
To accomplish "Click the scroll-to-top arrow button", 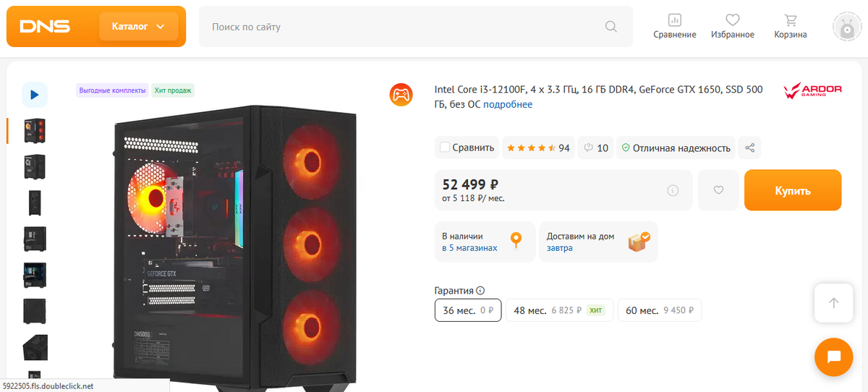I will click(x=833, y=303).
